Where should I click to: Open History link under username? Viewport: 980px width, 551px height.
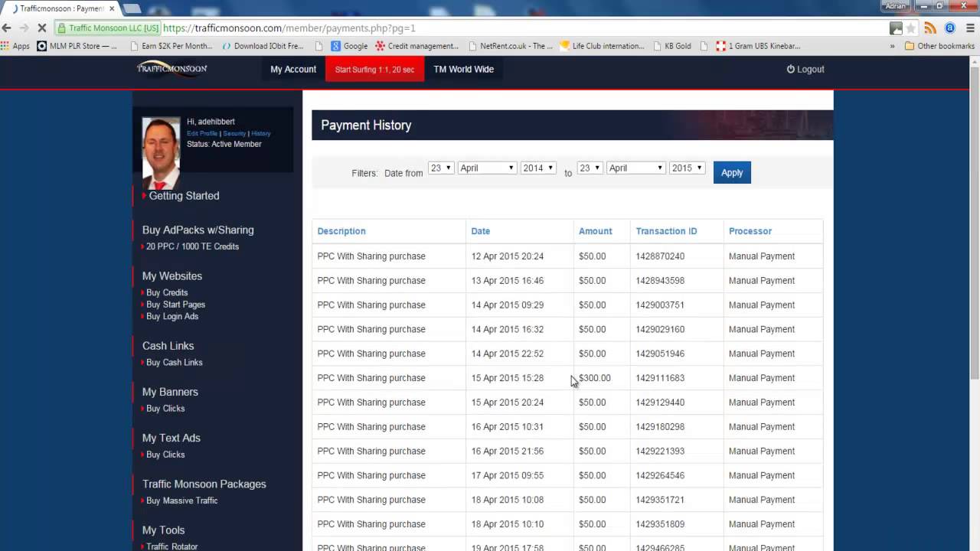(261, 133)
